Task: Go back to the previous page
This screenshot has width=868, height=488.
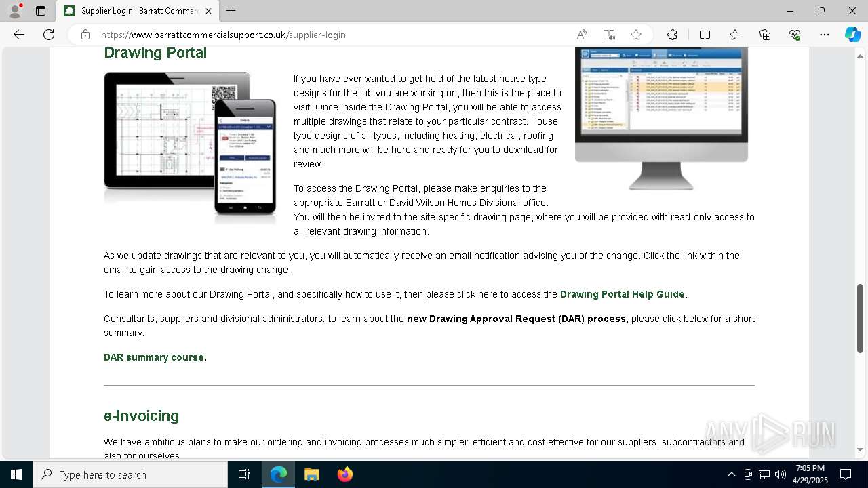Action: point(19,35)
